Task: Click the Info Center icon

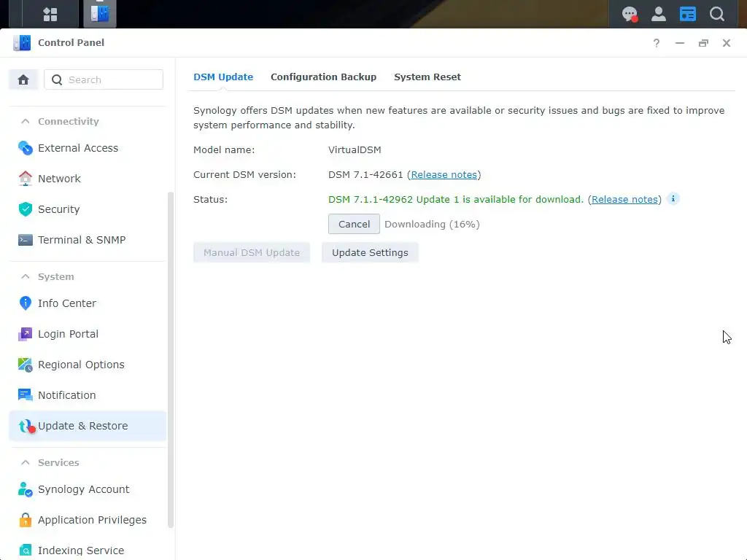Action: coord(26,303)
